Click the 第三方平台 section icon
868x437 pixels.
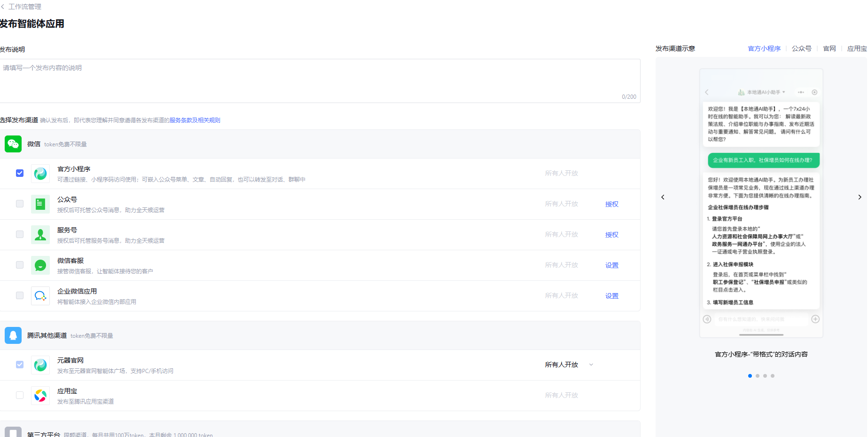point(13,432)
